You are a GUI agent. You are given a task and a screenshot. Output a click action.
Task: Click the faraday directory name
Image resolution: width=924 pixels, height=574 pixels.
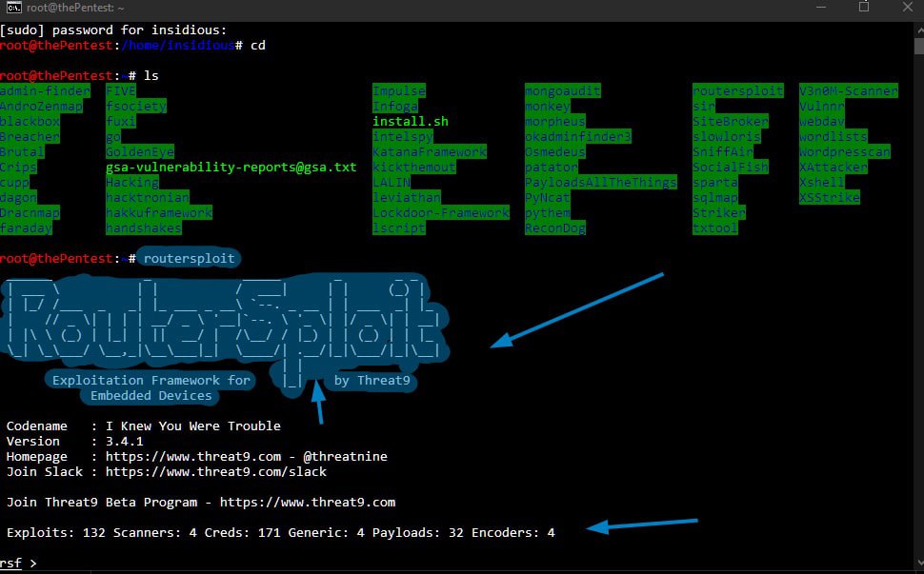[x=26, y=228]
